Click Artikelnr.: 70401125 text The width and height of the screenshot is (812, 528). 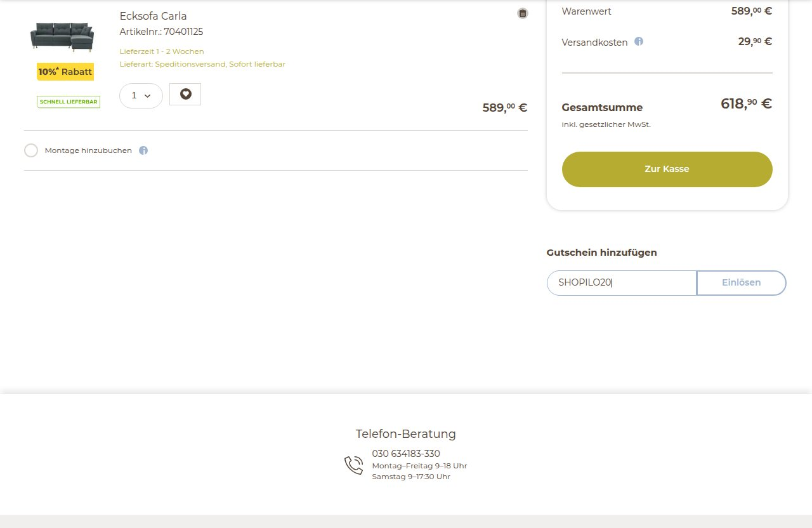[x=161, y=32]
